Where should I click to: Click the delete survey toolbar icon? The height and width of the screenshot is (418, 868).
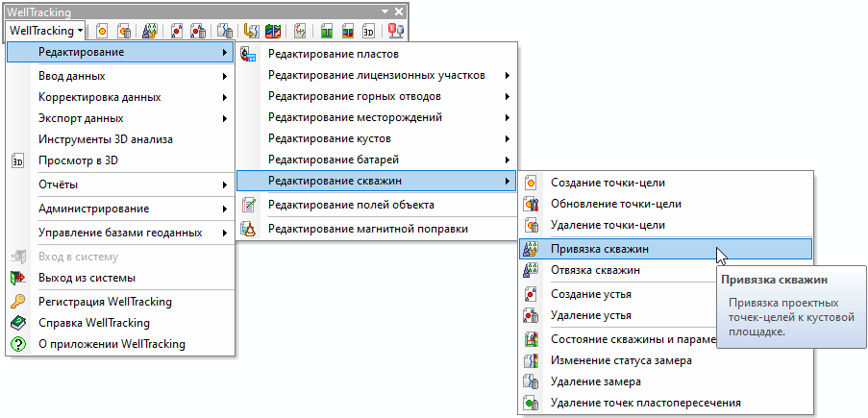point(224,31)
